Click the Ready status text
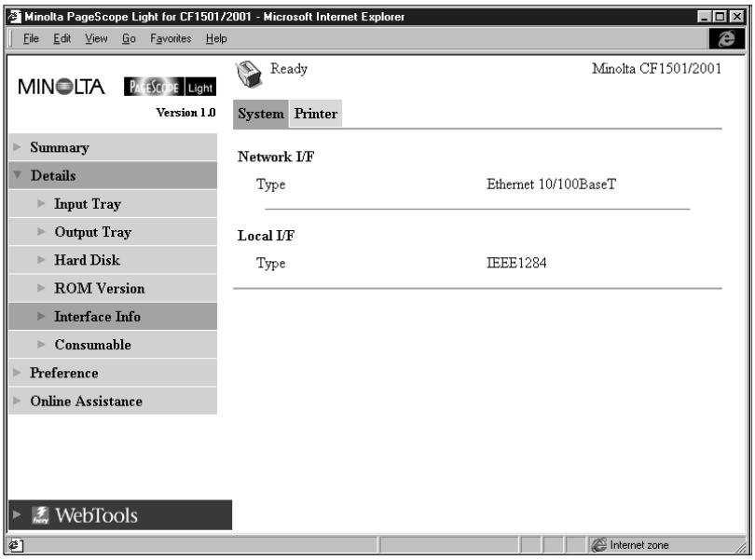The width and height of the screenshot is (755, 560). coord(288,69)
